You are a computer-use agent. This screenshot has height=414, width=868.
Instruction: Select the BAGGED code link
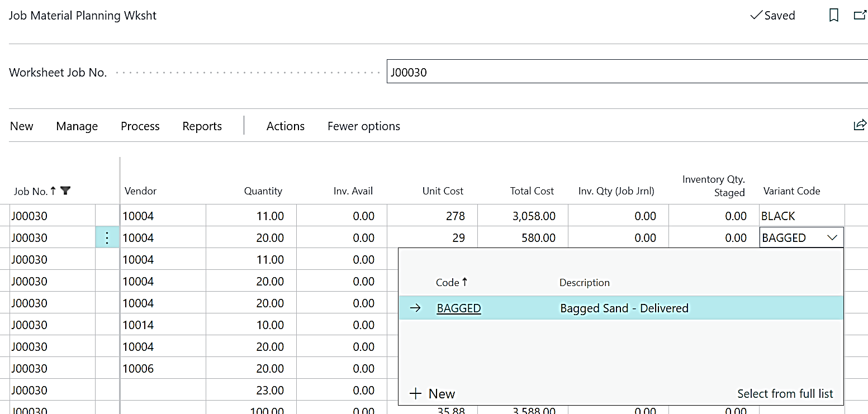pyautogui.click(x=458, y=308)
